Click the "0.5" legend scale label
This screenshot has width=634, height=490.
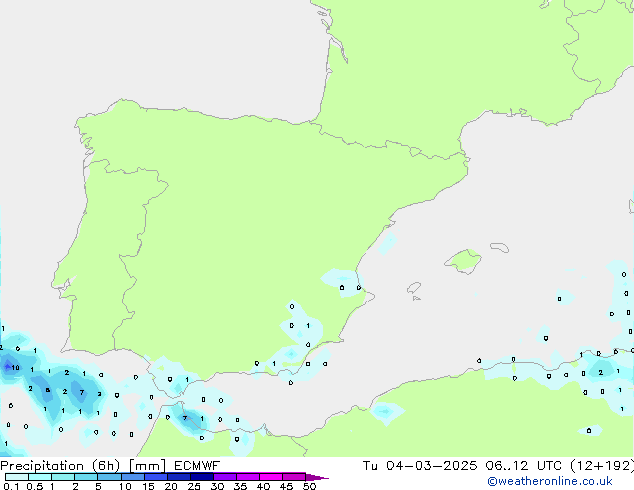(x=35, y=486)
